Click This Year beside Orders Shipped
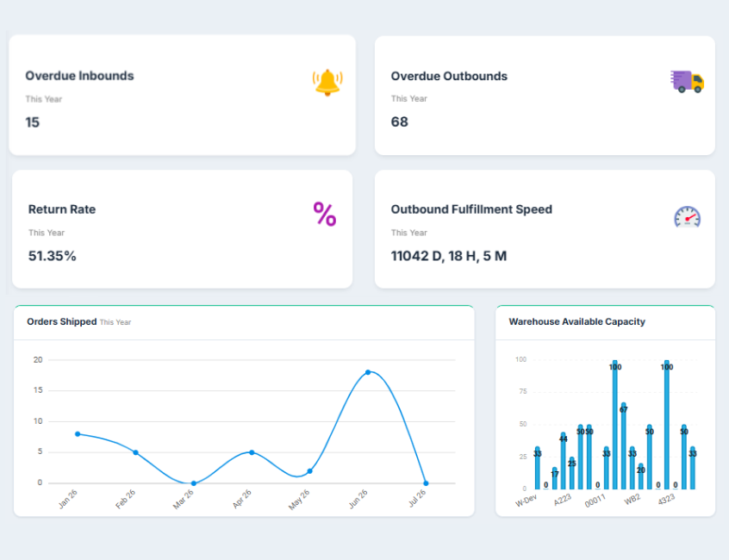The height and width of the screenshot is (560, 729). [x=115, y=322]
